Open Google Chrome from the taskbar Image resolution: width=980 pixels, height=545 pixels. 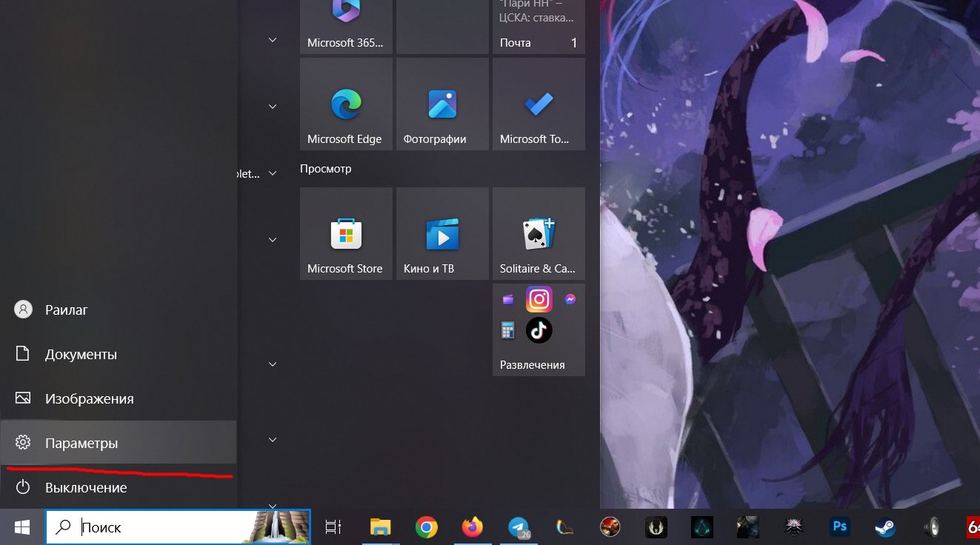pyautogui.click(x=426, y=527)
